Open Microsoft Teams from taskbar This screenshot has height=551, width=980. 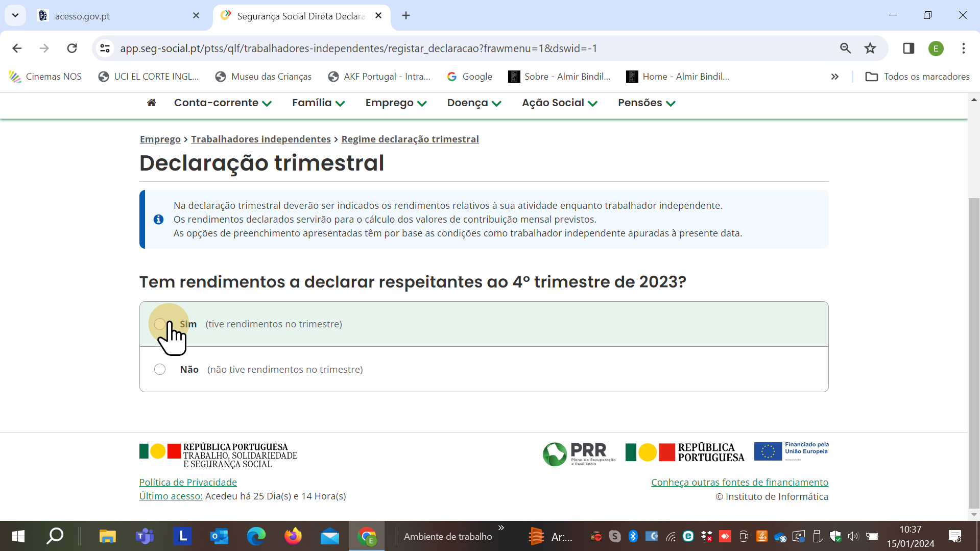click(x=145, y=536)
